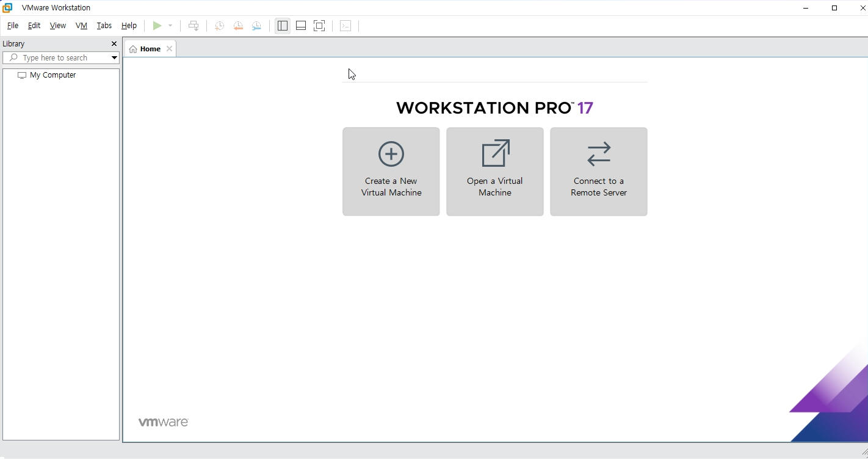Click the library search input field

(55, 58)
